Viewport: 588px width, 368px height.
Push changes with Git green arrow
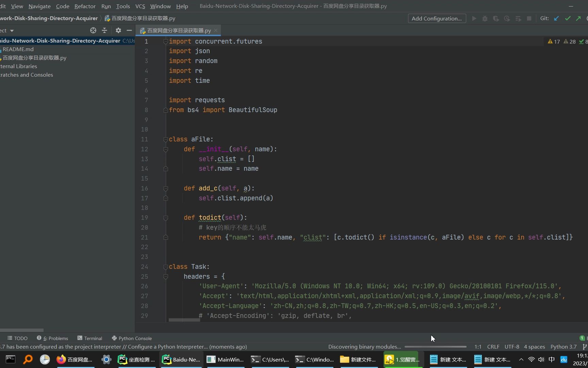tap(578, 18)
